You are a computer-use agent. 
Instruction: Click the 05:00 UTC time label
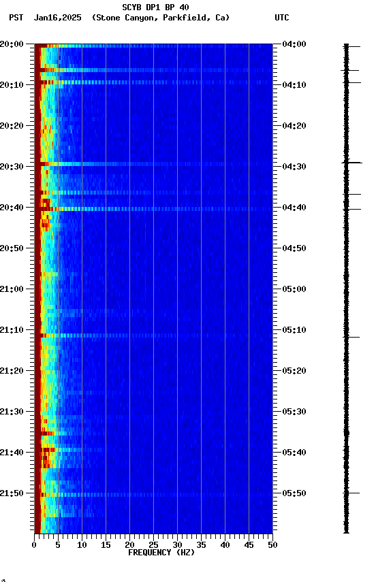click(x=294, y=289)
